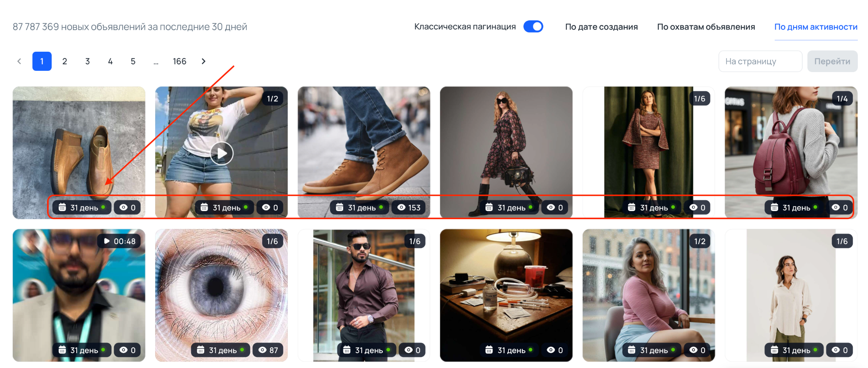Switch to По дате создания sorting

(x=601, y=27)
